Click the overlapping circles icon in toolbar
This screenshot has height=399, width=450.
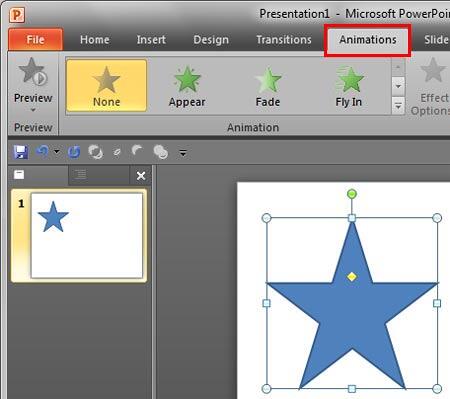pyautogui.click(x=161, y=152)
